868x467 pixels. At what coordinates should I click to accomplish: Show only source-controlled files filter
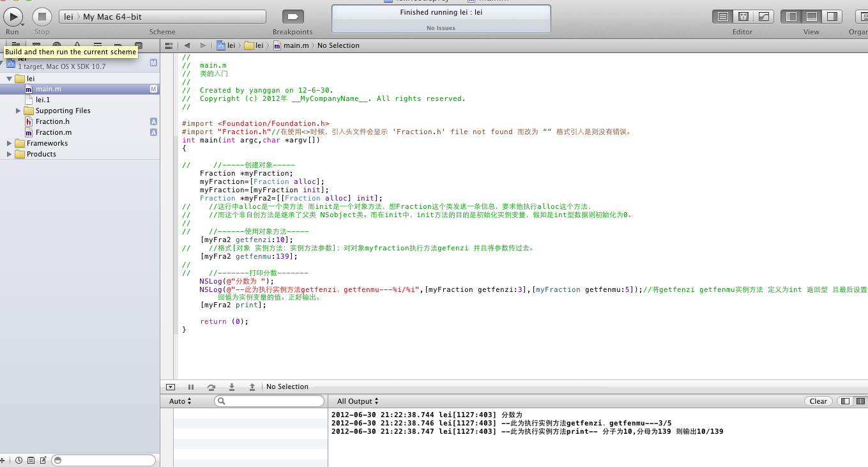(31, 460)
